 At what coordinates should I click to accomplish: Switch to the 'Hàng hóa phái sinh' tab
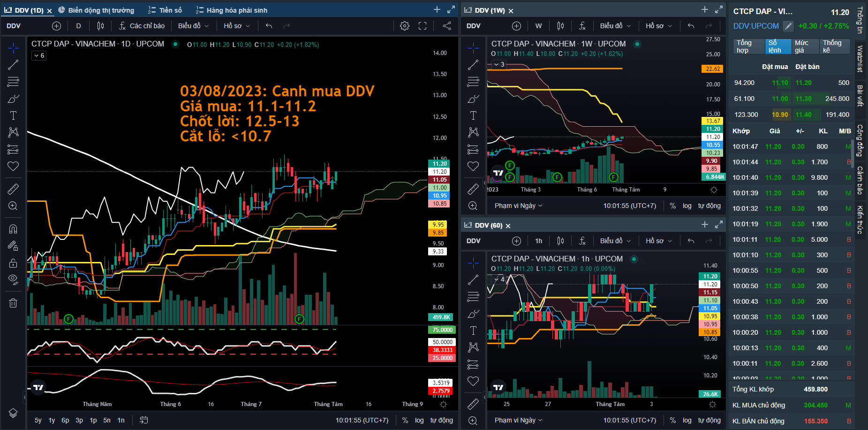click(232, 10)
